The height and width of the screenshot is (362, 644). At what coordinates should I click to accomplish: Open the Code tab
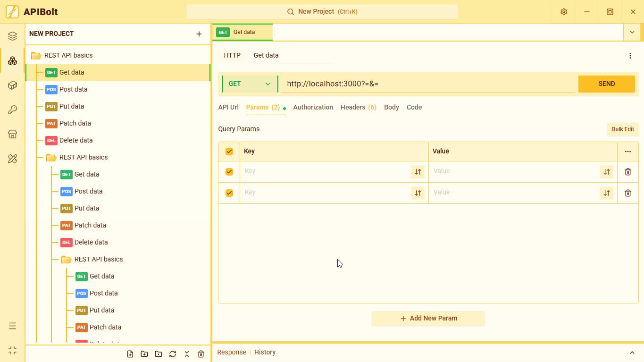(414, 107)
